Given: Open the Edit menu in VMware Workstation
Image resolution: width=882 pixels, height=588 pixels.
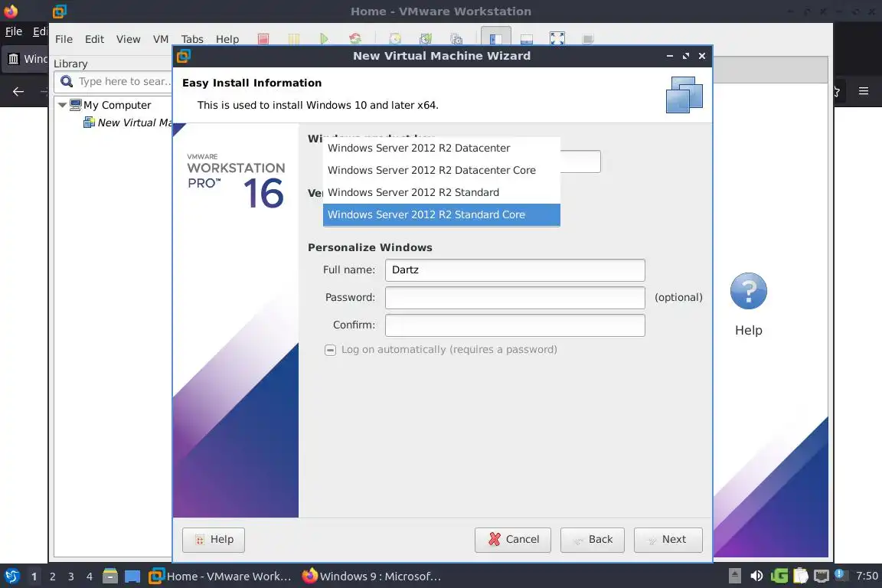Looking at the screenshot, I should [x=94, y=39].
